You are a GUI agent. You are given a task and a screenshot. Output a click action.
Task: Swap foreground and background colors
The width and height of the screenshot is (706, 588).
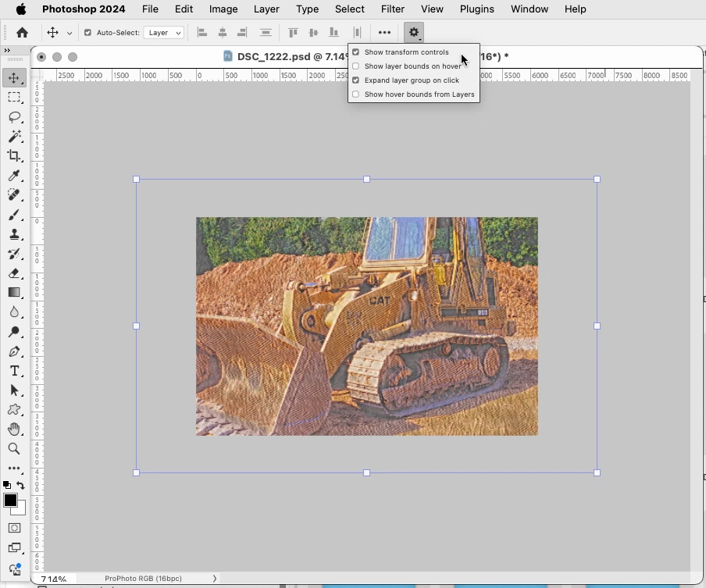(x=21, y=485)
